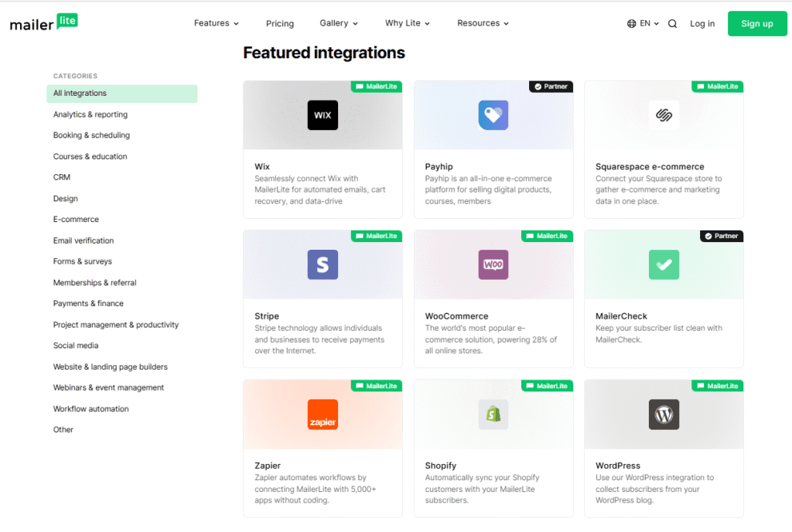Open the Shopify title link
The image size is (792, 532).
point(440,465)
